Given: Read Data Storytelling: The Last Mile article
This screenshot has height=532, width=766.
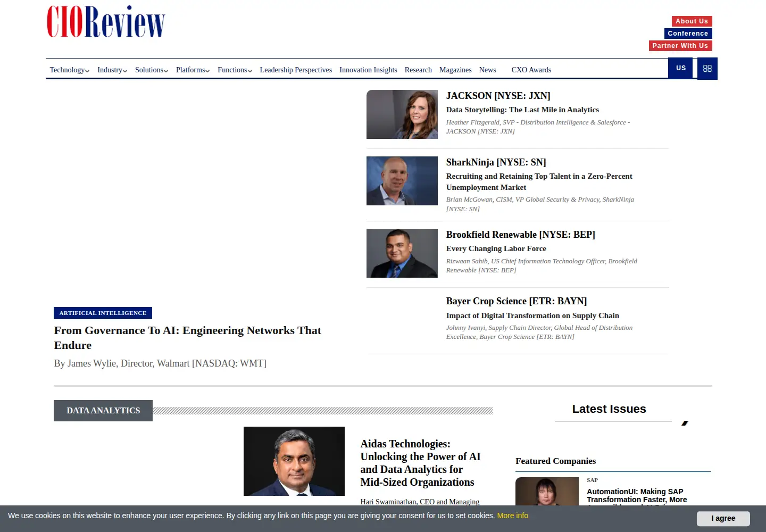Looking at the screenshot, I should coord(522,110).
